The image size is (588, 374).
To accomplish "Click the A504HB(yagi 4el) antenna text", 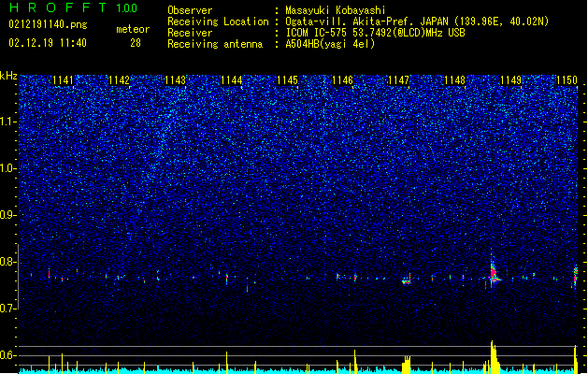I will 330,44.
